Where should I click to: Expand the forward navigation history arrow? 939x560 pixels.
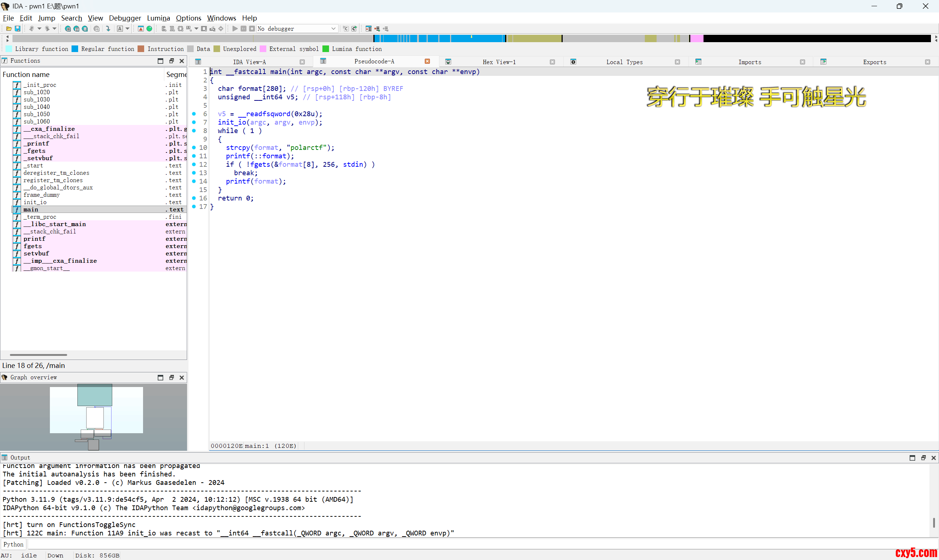(x=55, y=29)
